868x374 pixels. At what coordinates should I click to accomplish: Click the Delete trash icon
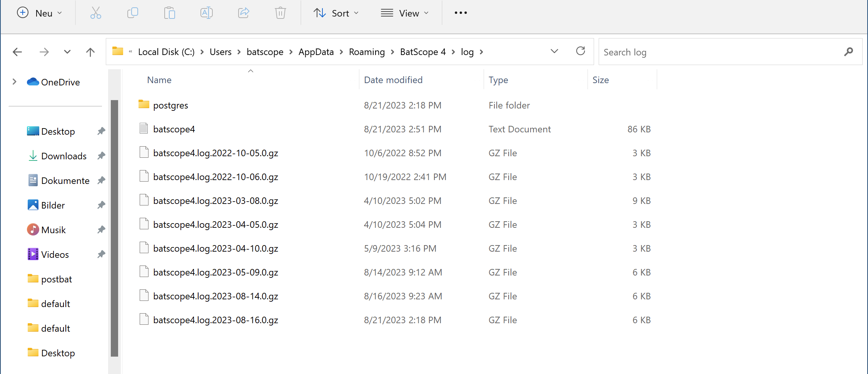[x=280, y=13]
